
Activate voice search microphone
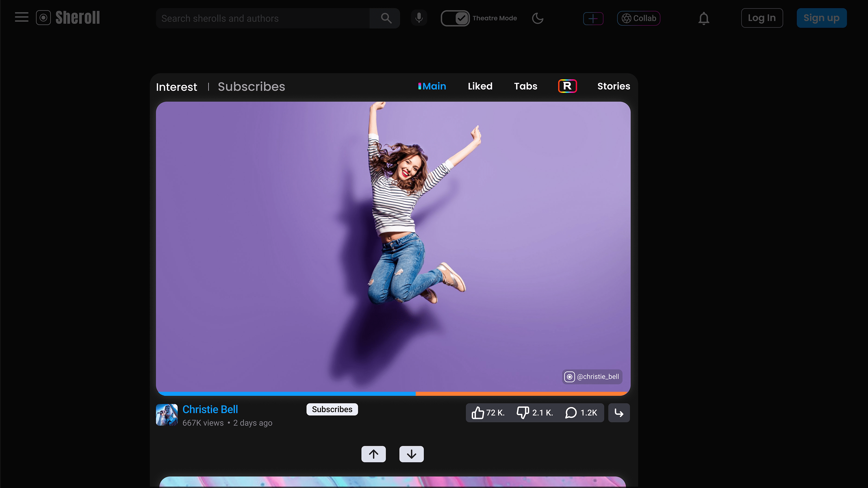419,18
